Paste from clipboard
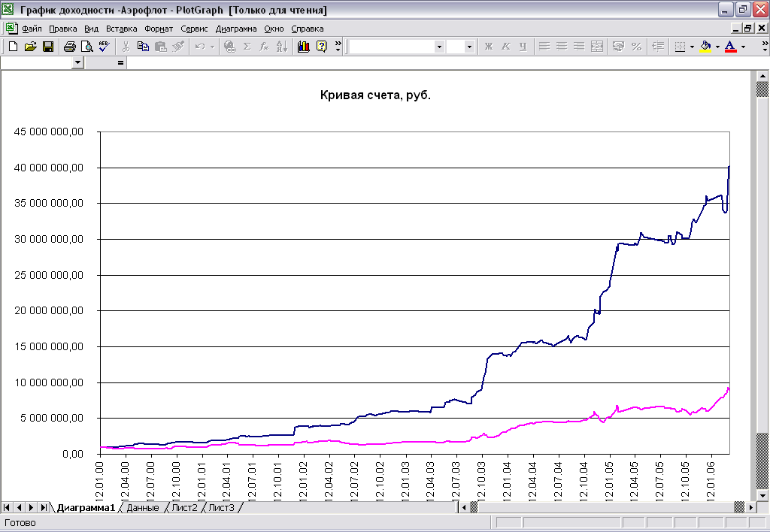Screen dimensions: 770x532 pos(160,47)
